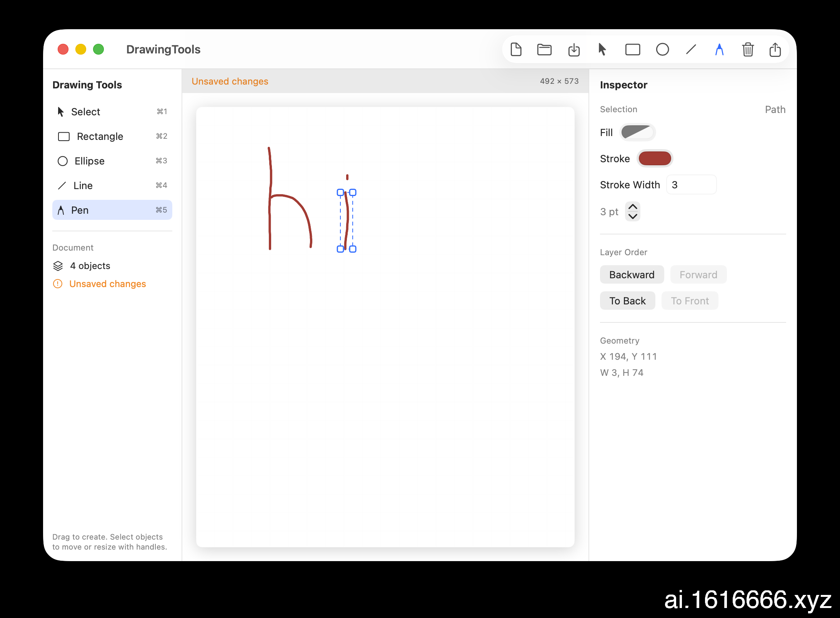Choose the ellipse tool in toolbar
The width and height of the screenshot is (840, 618).
pos(662,50)
